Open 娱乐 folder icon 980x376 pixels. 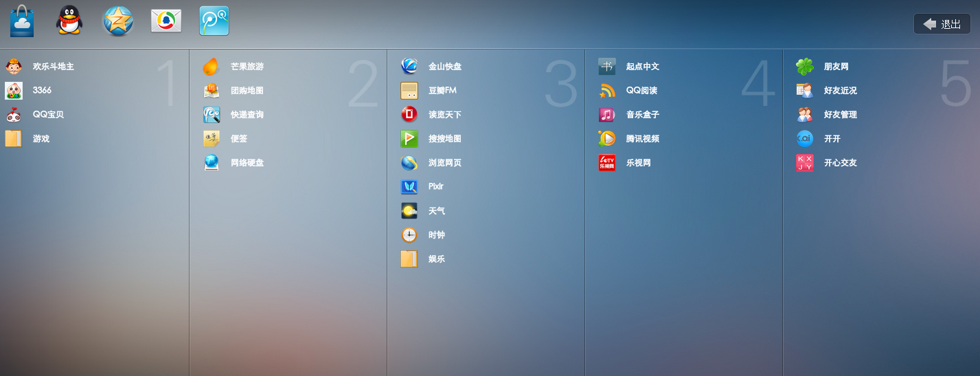tap(409, 259)
